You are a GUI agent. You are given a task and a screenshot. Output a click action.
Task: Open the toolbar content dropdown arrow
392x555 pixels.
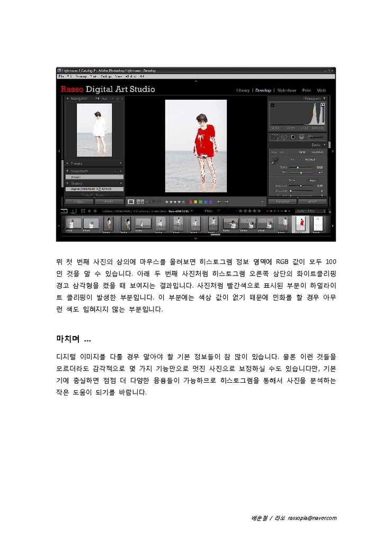(262, 202)
